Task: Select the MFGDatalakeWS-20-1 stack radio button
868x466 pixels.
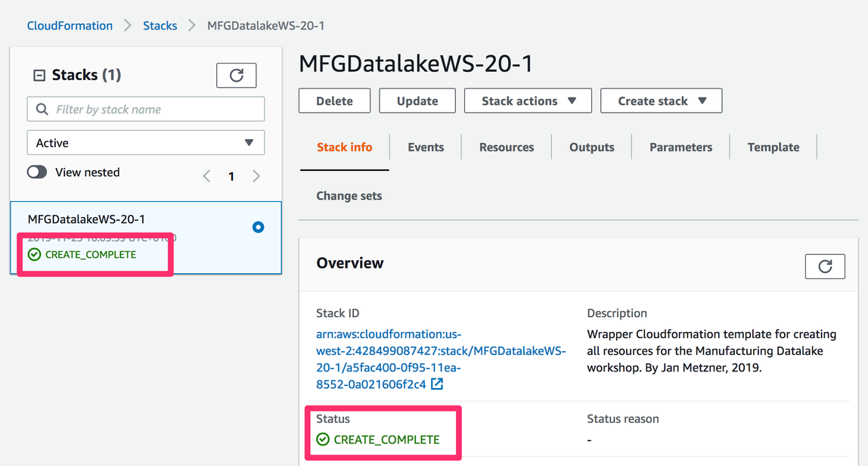Action: click(259, 227)
